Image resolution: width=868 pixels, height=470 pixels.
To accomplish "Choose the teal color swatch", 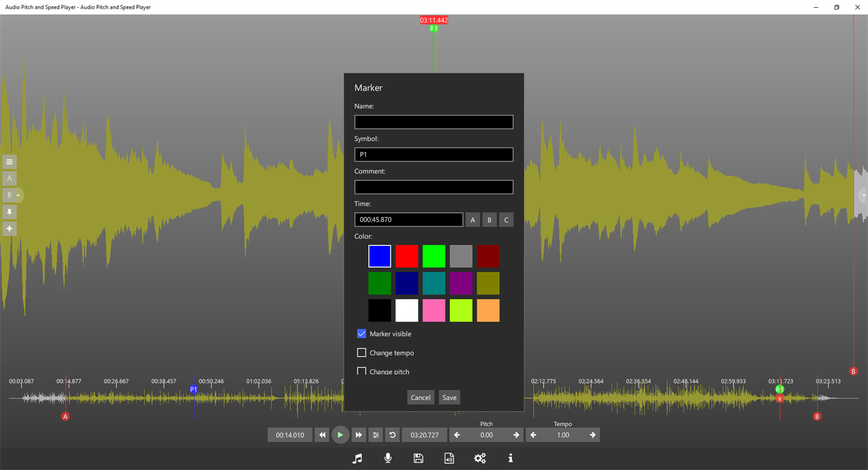I will pyautogui.click(x=434, y=283).
